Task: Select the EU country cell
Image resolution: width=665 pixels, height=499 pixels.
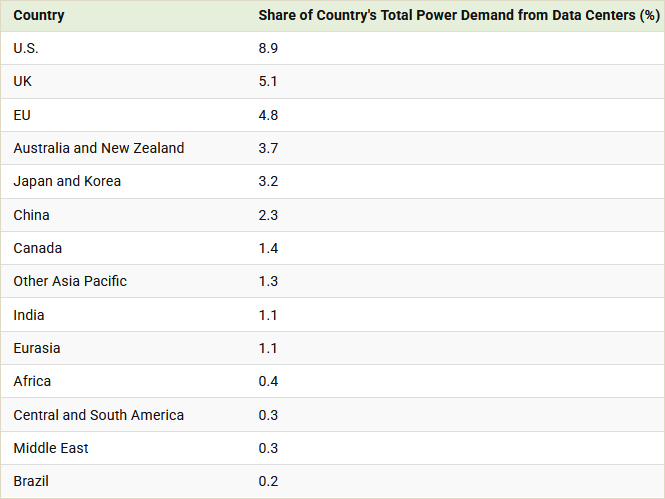Action: pos(22,115)
